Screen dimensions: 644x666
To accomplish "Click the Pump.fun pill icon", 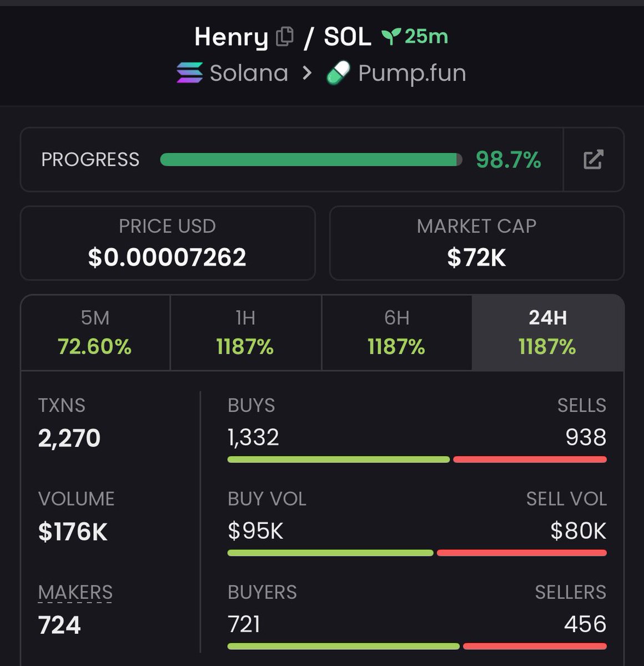I will 338,73.
